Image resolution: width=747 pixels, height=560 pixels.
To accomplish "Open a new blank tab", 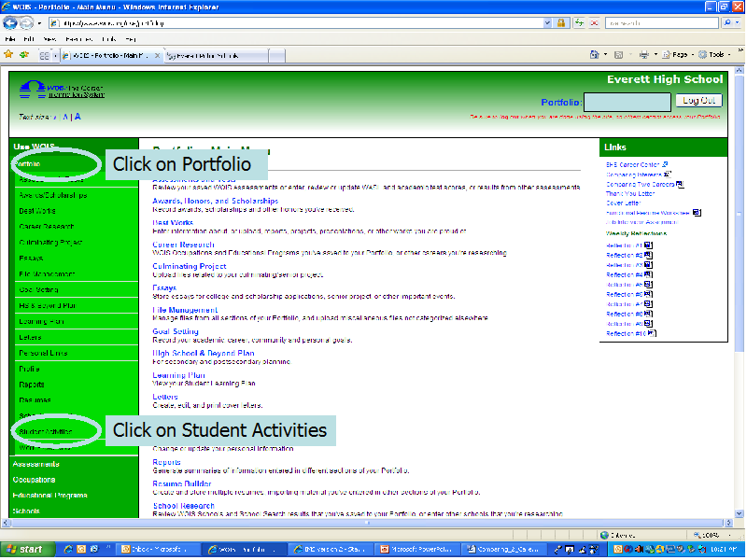I will 276,56.
